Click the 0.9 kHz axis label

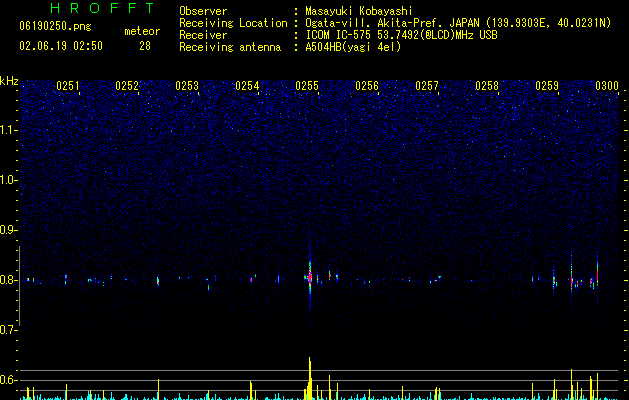point(9,230)
